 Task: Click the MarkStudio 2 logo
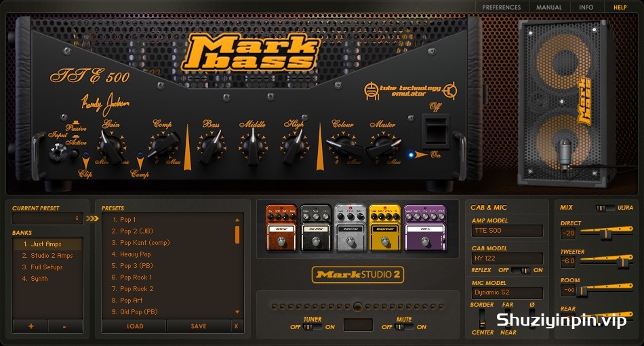358,275
